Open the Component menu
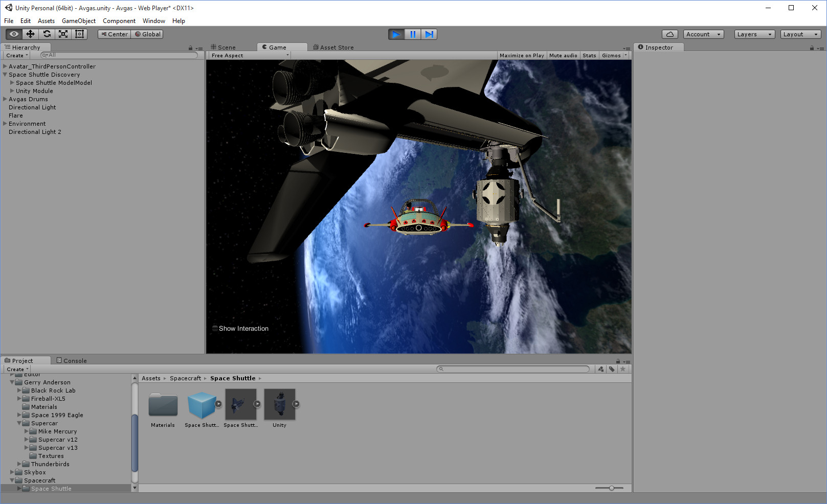The height and width of the screenshot is (504, 827). (x=119, y=21)
